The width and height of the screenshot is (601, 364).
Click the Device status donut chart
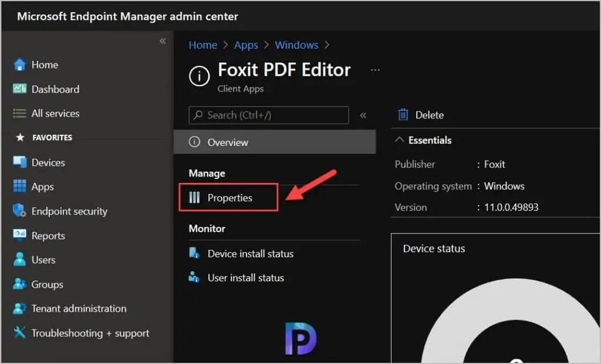(515, 322)
